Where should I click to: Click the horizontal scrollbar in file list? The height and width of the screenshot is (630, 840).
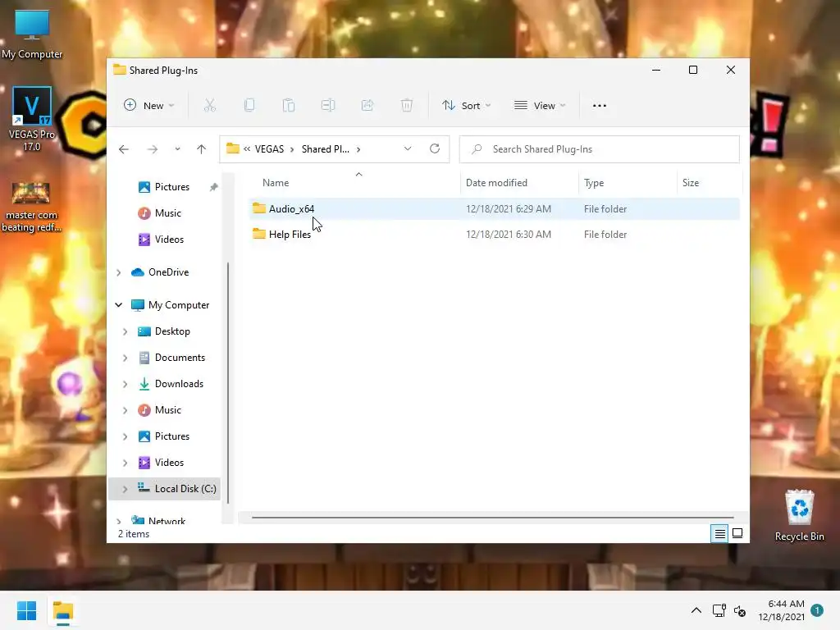[492, 518]
